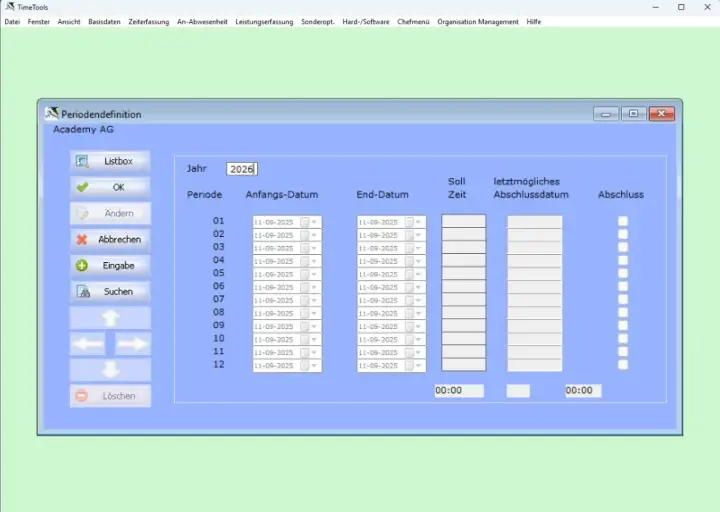
Task: Close the Periodendefinition window
Action: (x=661, y=114)
